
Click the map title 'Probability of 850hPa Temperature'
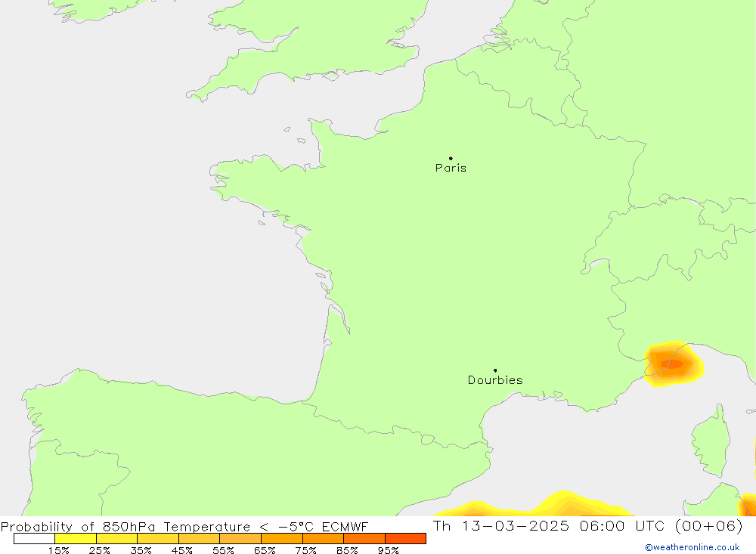pos(125,527)
